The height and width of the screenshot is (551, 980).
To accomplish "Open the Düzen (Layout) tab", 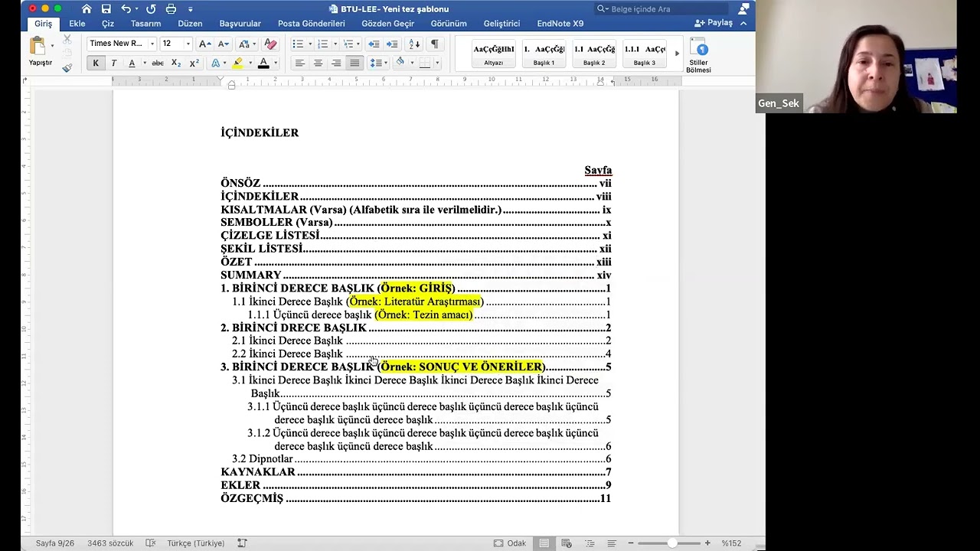I will [190, 24].
